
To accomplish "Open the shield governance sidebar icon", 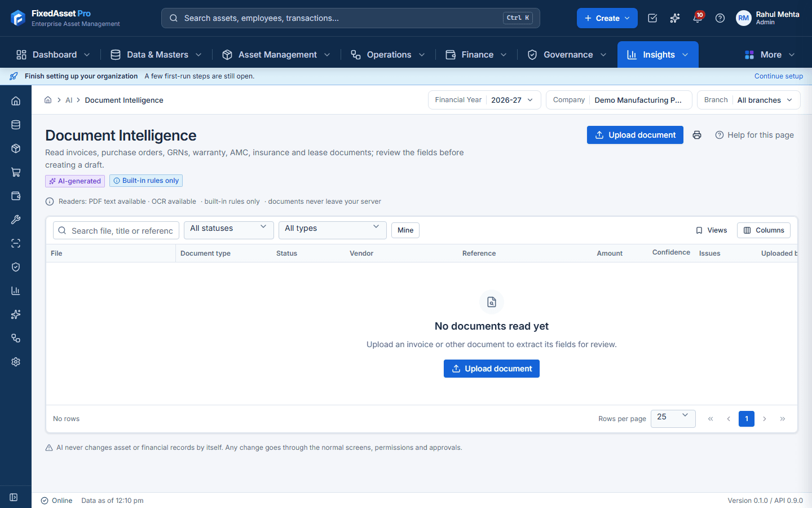I will pos(16,267).
